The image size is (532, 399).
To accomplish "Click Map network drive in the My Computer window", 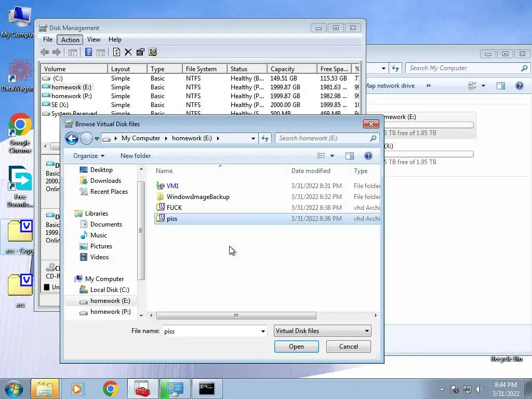I will [390, 86].
